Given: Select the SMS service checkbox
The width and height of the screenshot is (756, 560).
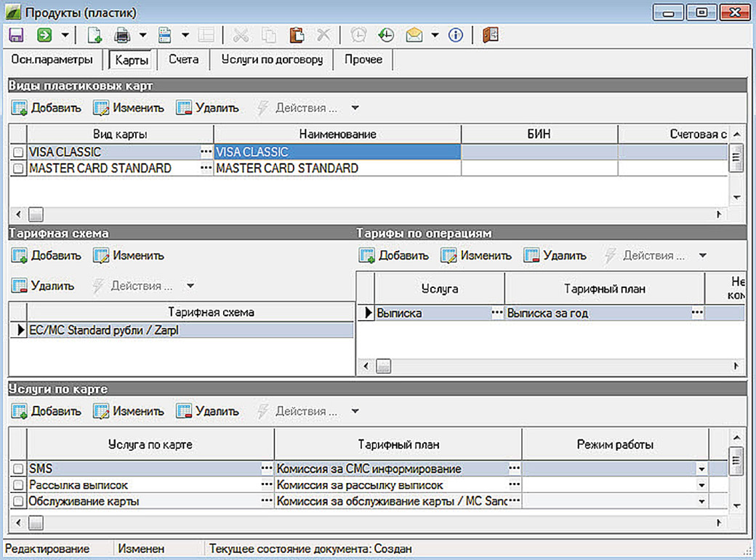Looking at the screenshot, I should pyautogui.click(x=19, y=469).
